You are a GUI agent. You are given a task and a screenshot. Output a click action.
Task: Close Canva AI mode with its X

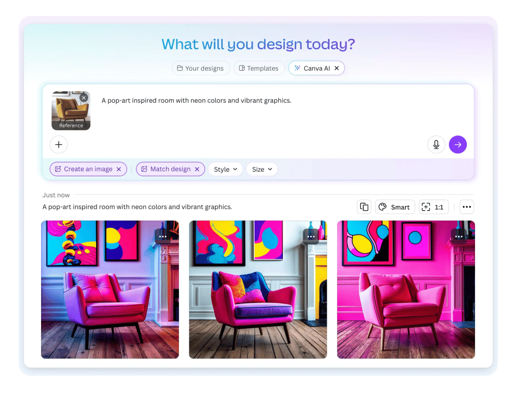(x=337, y=68)
